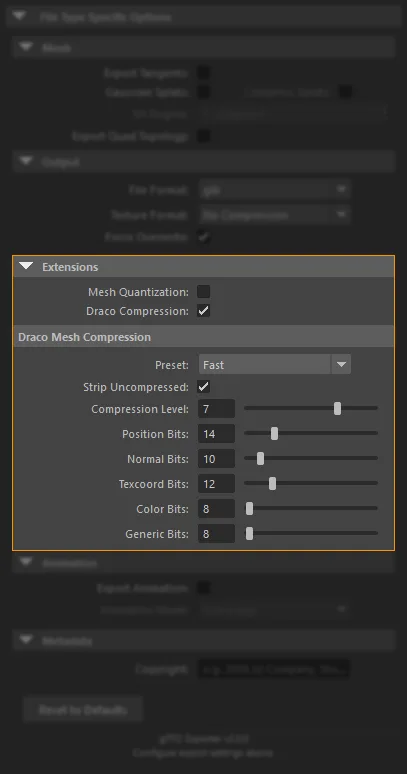This screenshot has width=407, height=774.
Task: Click the Normal Bits slider handle
Action: [x=260, y=459]
